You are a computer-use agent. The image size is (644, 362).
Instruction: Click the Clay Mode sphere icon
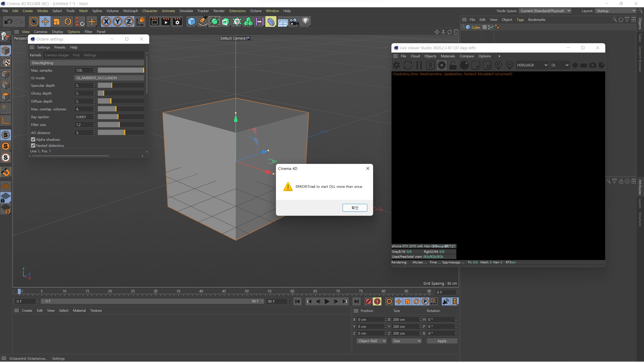coord(464,65)
